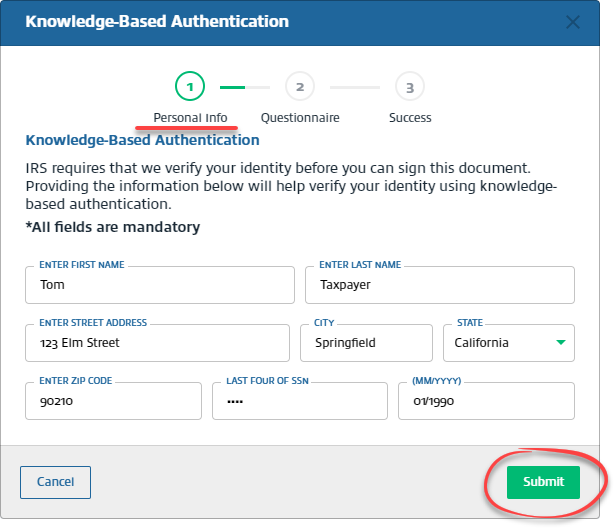Click connector line between steps 2 and 3
The width and height of the screenshot is (614, 530).
[354, 87]
